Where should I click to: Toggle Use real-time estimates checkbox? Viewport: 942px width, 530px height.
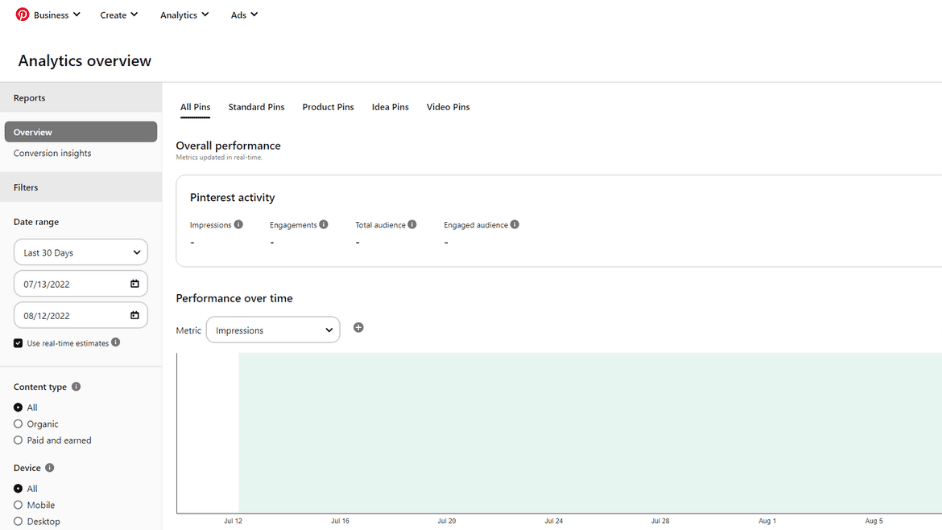click(x=18, y=343)
